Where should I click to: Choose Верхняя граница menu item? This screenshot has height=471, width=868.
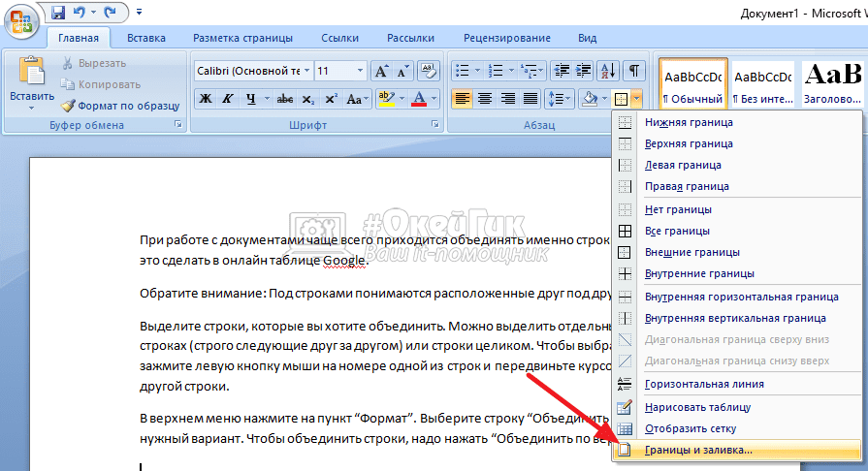738,143
